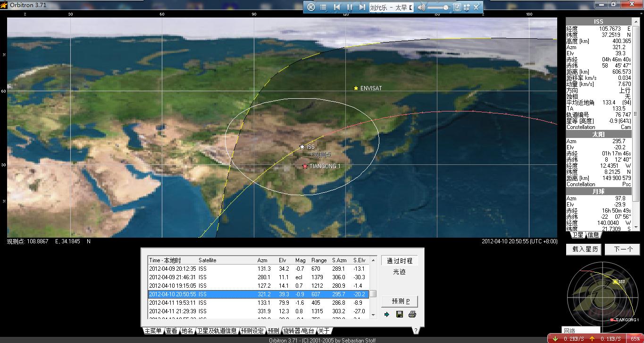The height and width of the screenshot is (343, 644).
Task: Click the ENVISAT star marker on the map
Action: click(356, 88)
